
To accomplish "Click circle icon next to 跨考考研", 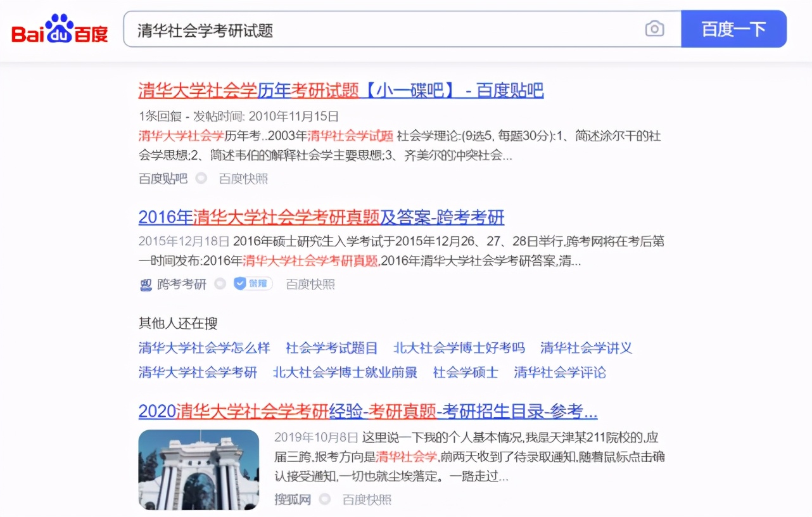I will [220, 284].
